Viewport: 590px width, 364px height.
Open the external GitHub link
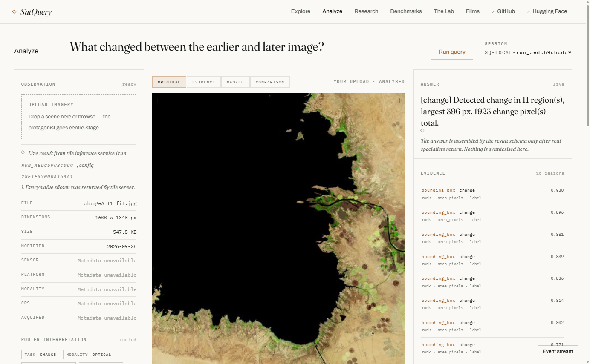(x=503, y=11)
